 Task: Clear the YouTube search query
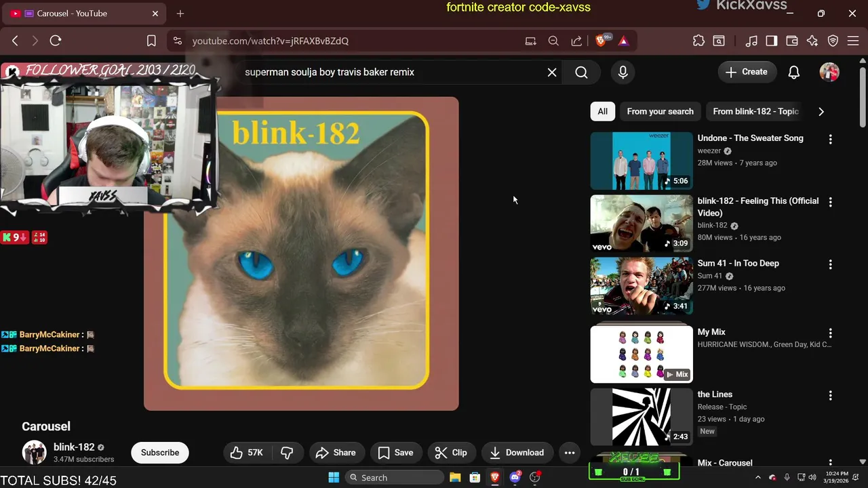552,72
